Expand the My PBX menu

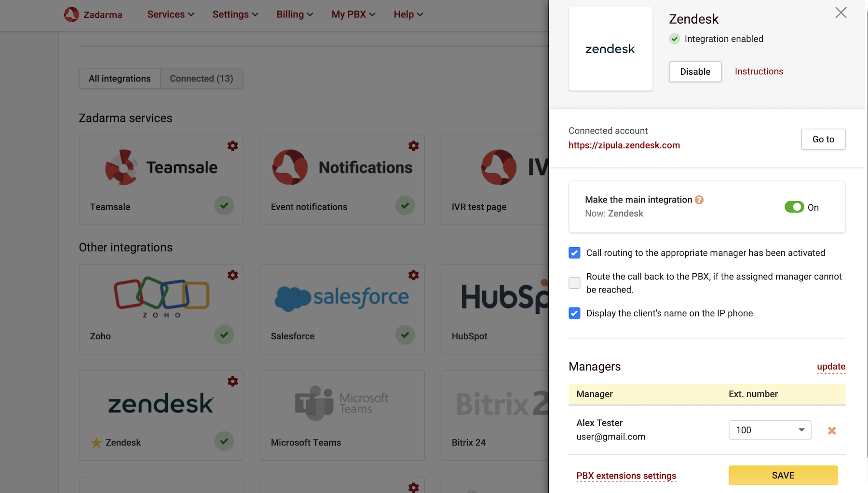tap(353, 14)
